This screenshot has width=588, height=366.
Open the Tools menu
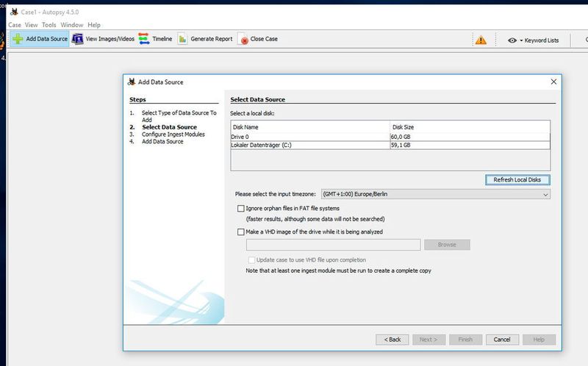(49, 25)
